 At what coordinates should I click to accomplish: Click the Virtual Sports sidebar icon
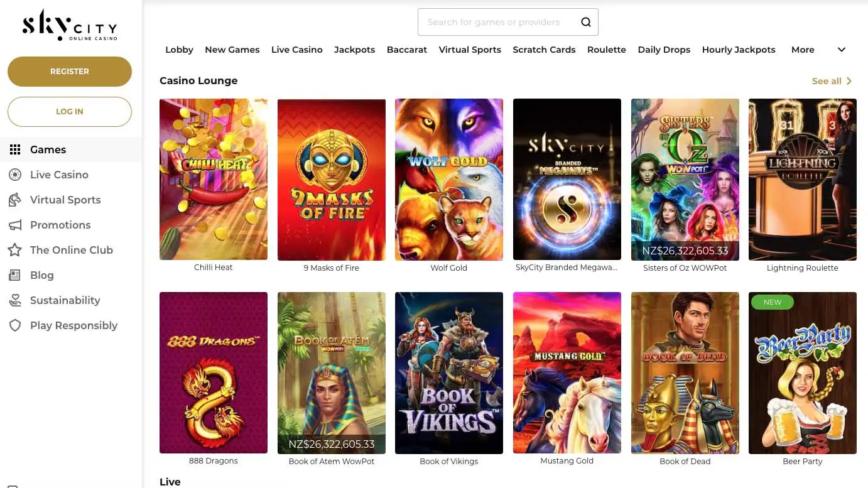15,200
